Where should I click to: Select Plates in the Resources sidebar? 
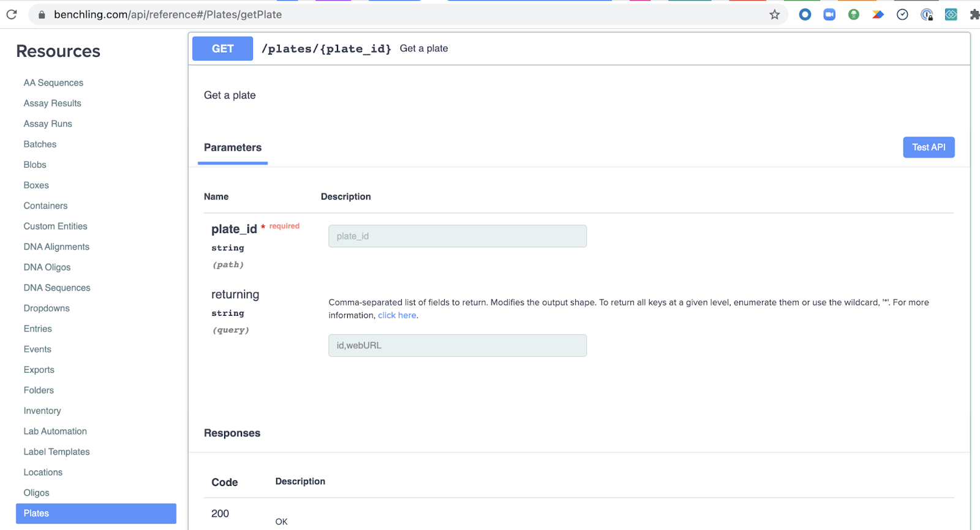coord(96,513)
